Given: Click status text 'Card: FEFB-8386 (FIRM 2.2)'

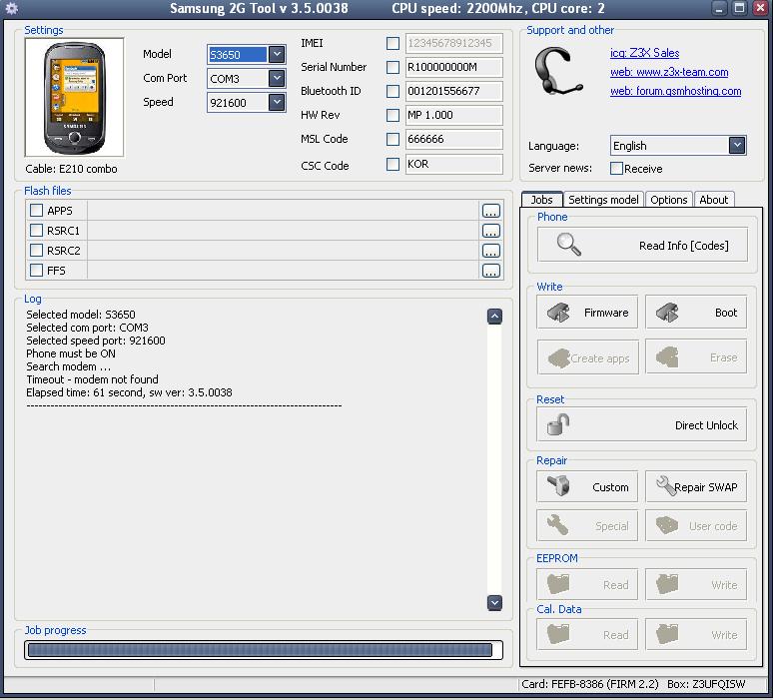Looking at the screenshot, I should tap(590, 684).
